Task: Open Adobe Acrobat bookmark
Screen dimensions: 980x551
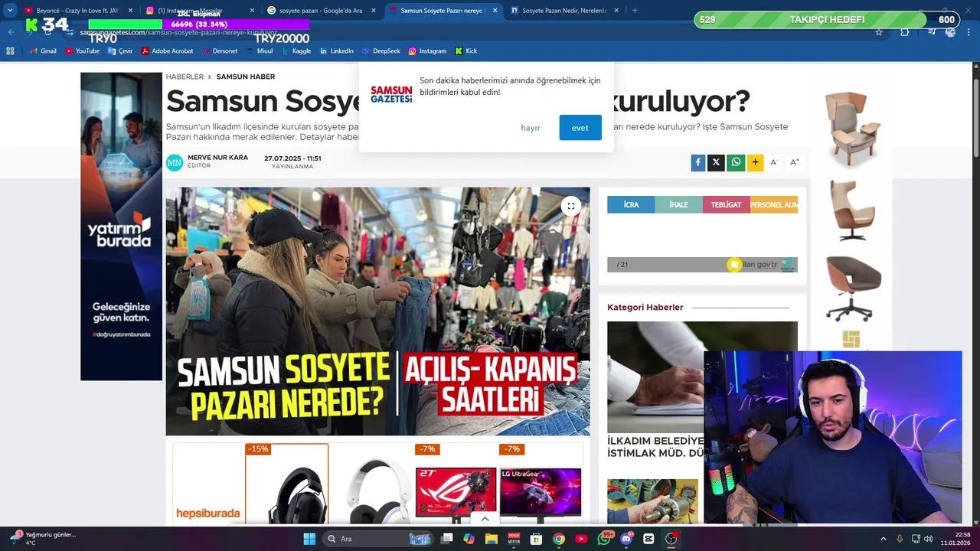Action: point(167,51)
